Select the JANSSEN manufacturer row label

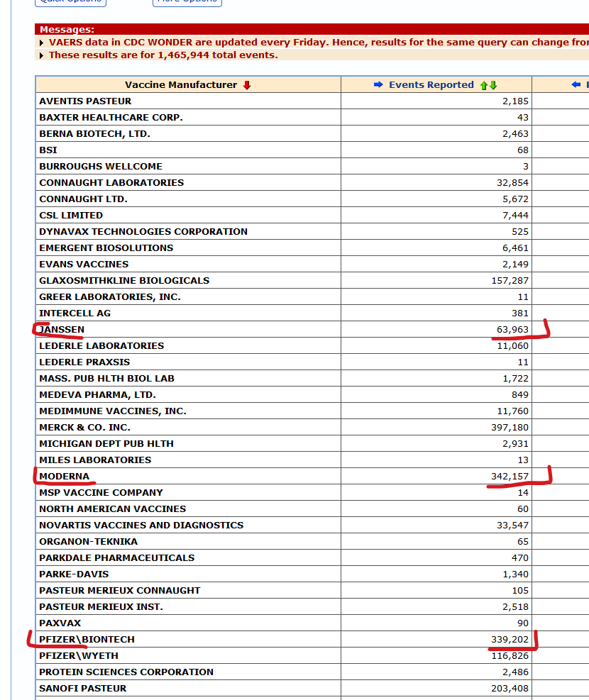tap(62, 330)
